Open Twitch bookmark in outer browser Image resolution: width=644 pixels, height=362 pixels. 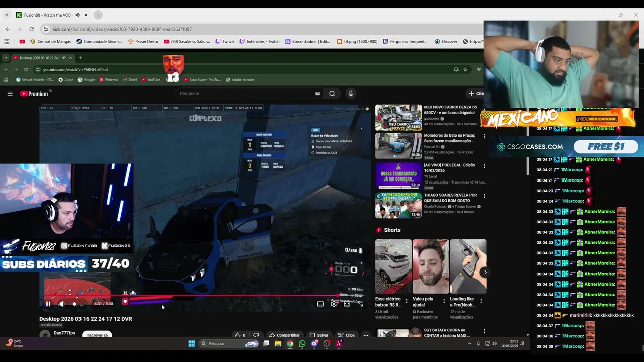click(x=224, y=42)
